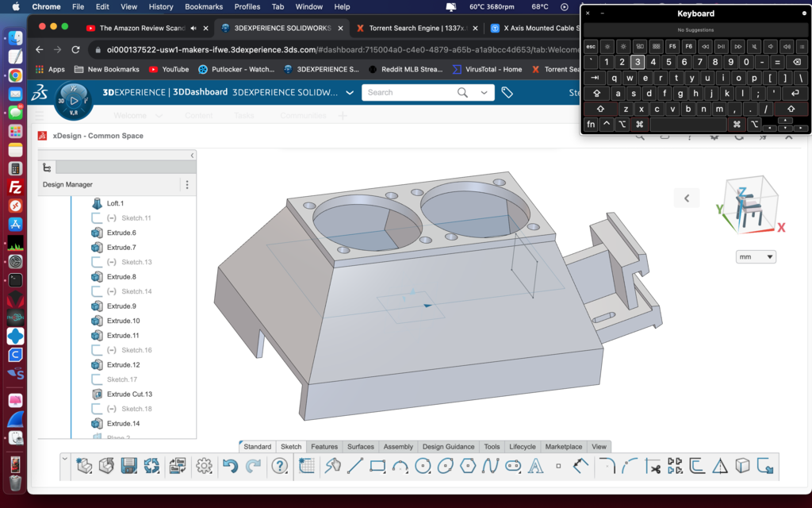This screenshot has width=812, height=508.
Task: Click the esc key on Keyboard viewer
Action: tap(590, 47)
